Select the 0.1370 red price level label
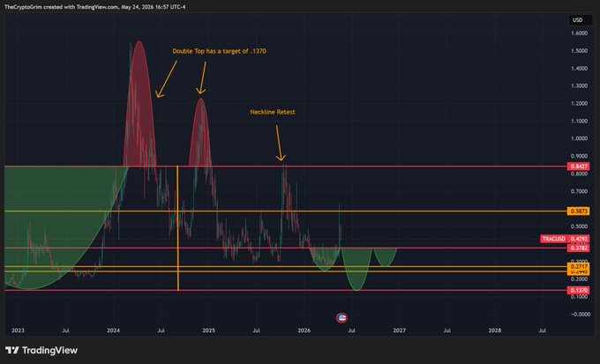 [579, 290]
